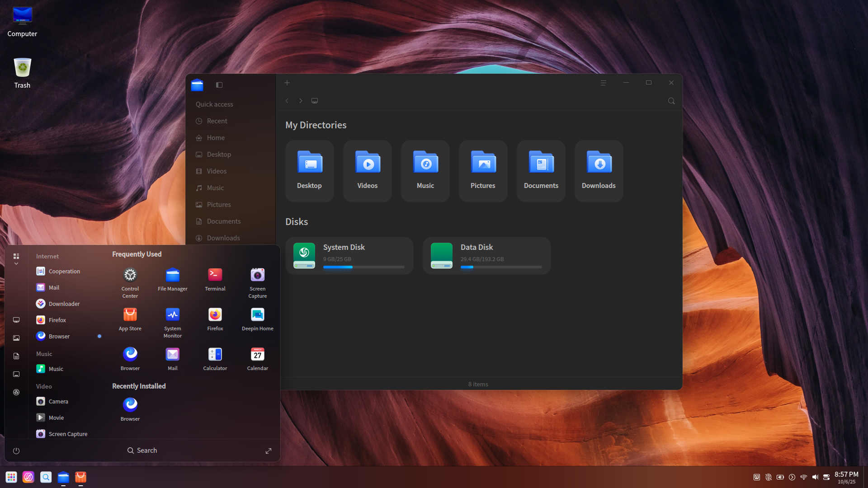This screenshot has height=488, width=868.
Task: Toggle the file manager sidebar panel
Action: (219, 85)
